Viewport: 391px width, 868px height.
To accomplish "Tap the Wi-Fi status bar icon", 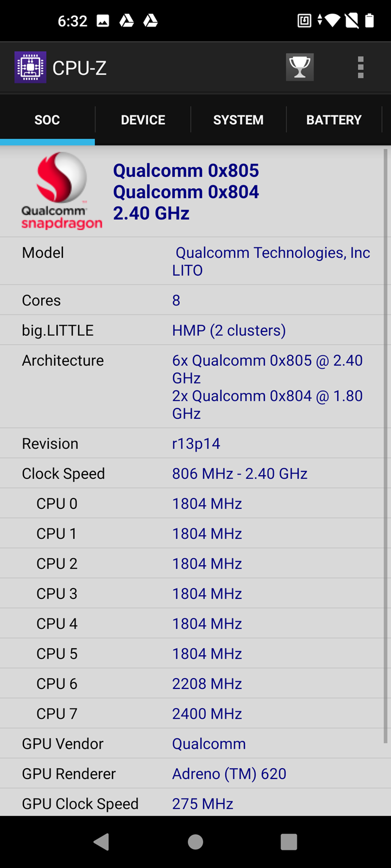I will click(333, 21).
